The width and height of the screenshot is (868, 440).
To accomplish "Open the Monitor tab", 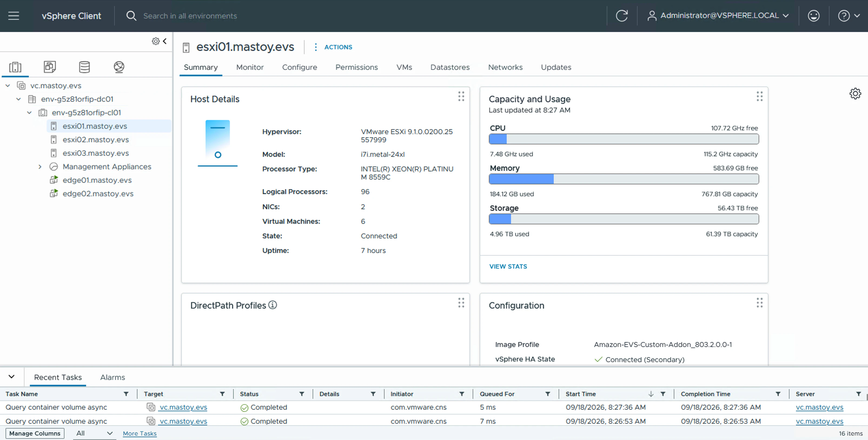I will (250, 67).
